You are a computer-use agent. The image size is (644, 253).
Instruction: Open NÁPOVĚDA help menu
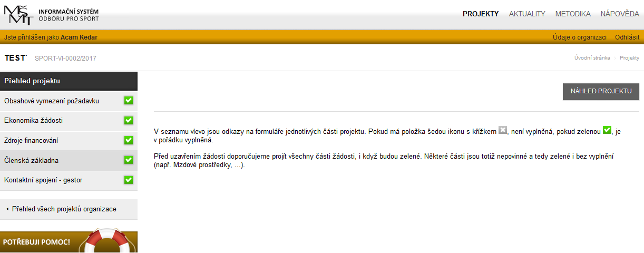tap(620, 14)
